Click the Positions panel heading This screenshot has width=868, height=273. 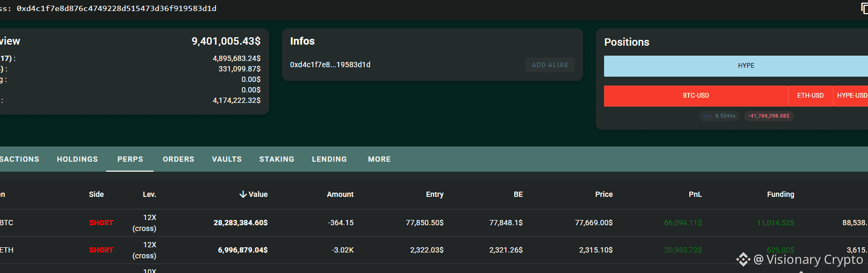point(627,42)
